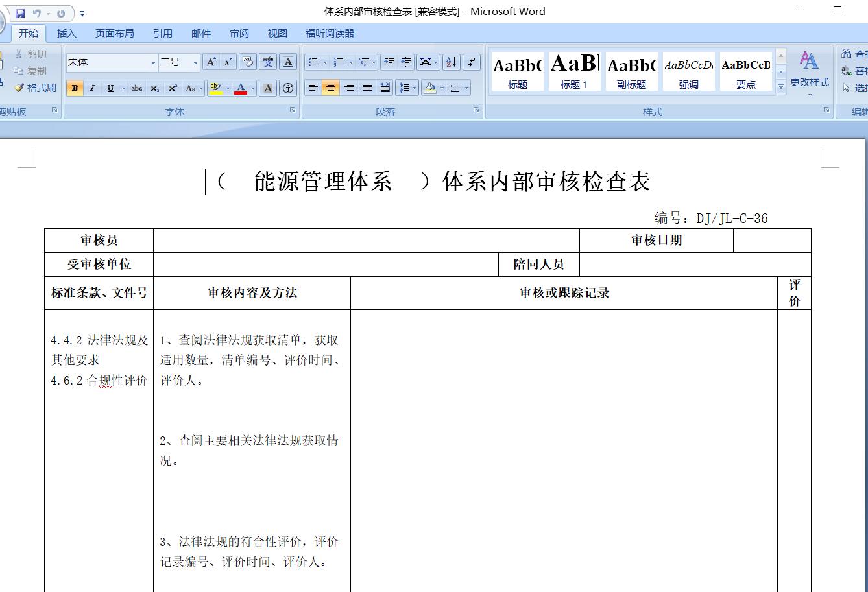868x592 pixels.
Task: Open the Font dialog launcher
Action: point(293,111)
